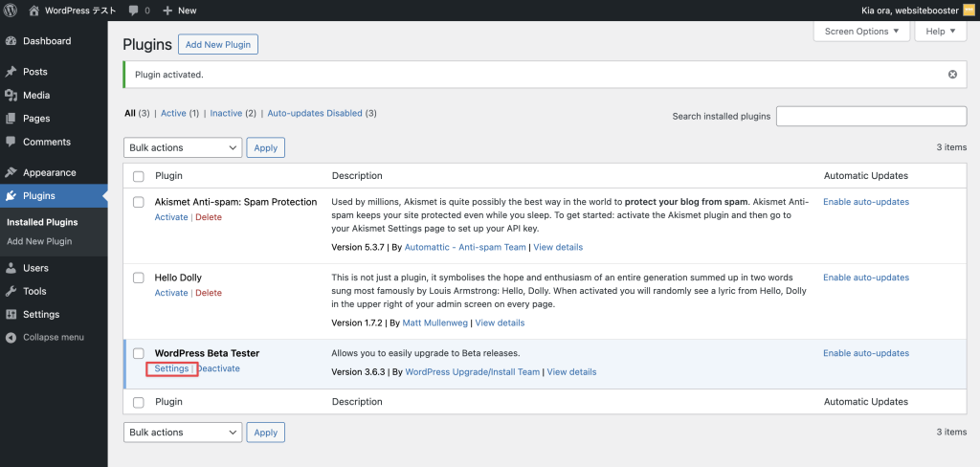Click the WordPress logo in the admin bar
The width and height of the screenshot is (980, 467).
click(x=11, y=10)
